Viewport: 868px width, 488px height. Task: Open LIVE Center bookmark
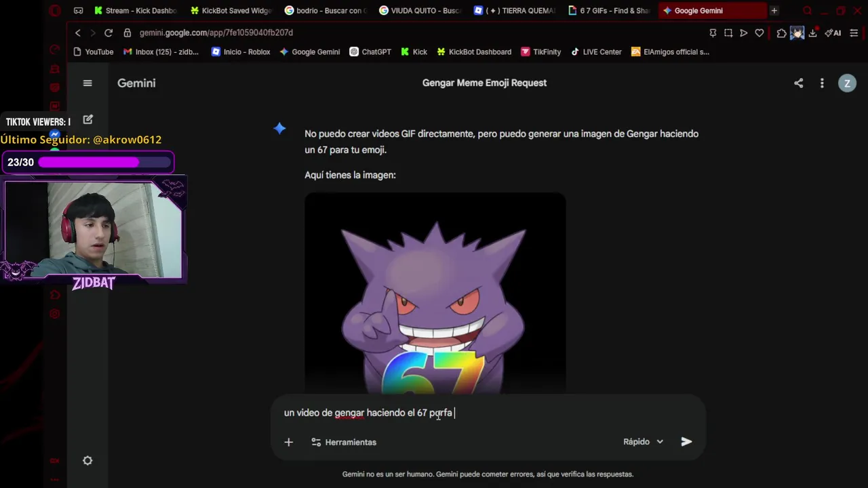(596, 52)
